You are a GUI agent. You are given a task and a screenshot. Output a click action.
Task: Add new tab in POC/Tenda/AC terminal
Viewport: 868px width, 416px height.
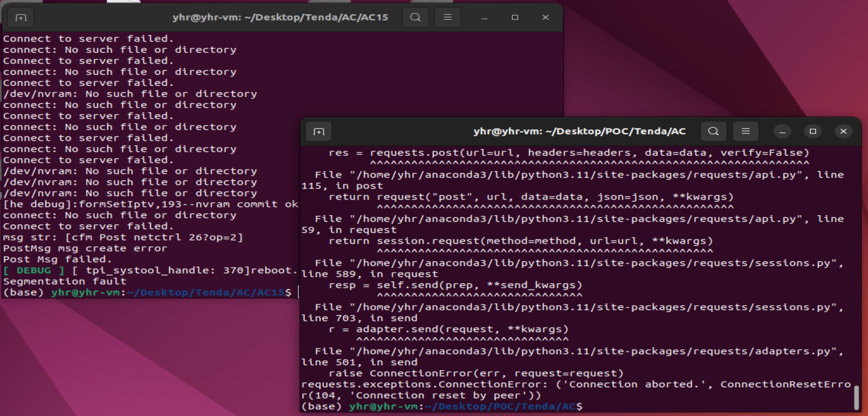click(x=318, y=132)
